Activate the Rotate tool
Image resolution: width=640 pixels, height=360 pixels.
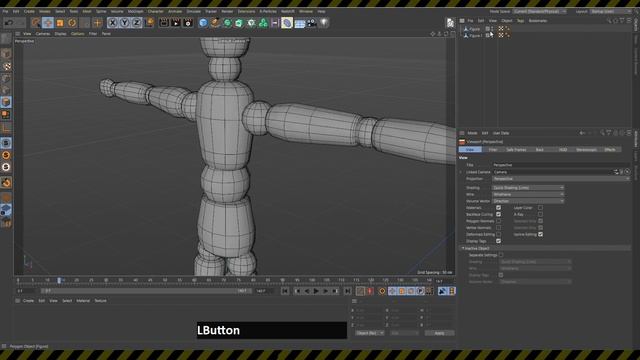click(72, 23)
